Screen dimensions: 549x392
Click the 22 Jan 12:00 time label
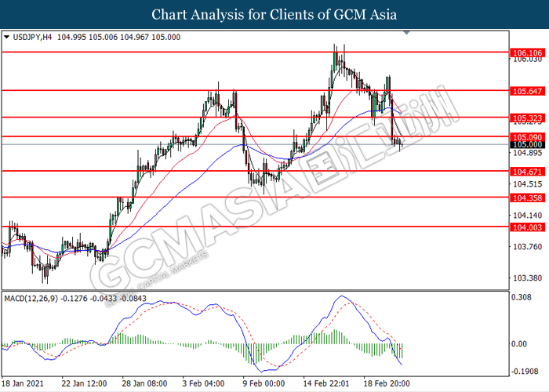[84, 383]
